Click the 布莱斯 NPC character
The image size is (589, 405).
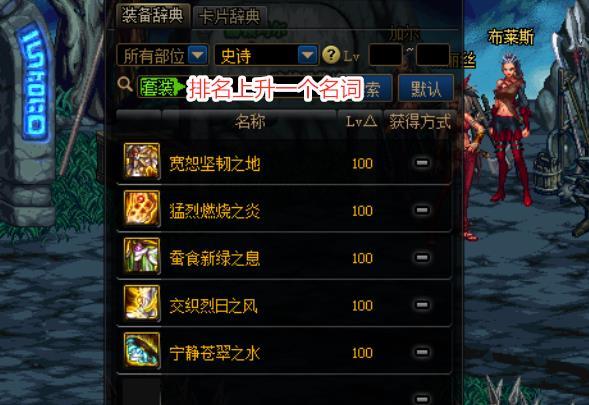[510, 130]
